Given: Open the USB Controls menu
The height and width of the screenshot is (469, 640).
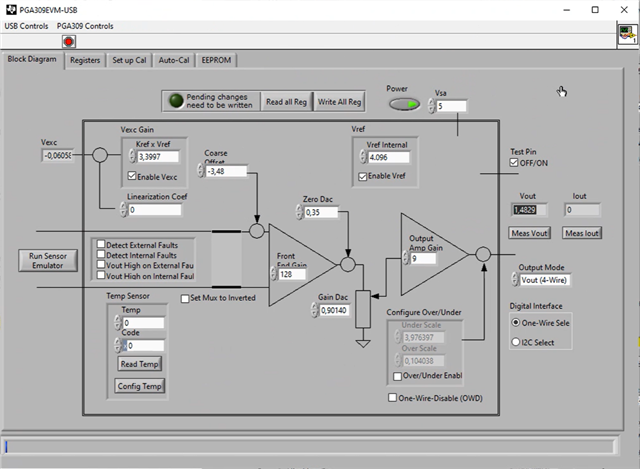Looking at the screenshot, I should click(x=26, y=26).
